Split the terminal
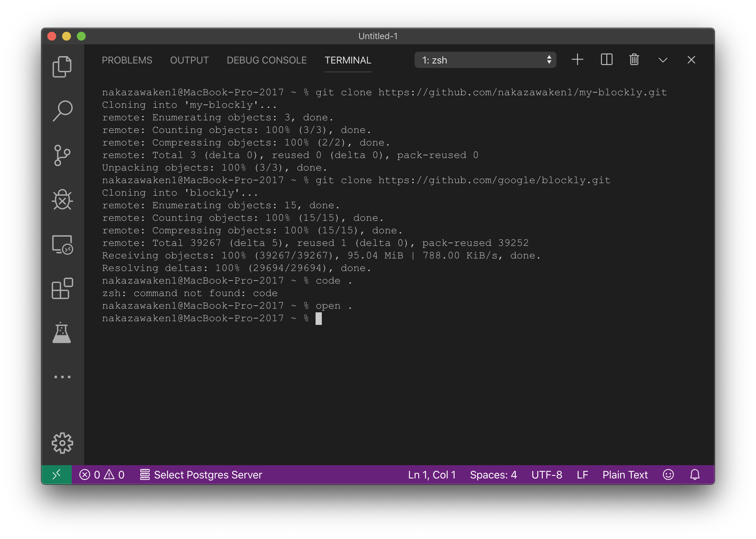This screenshot has width=756, height=539. pos(606,59)
